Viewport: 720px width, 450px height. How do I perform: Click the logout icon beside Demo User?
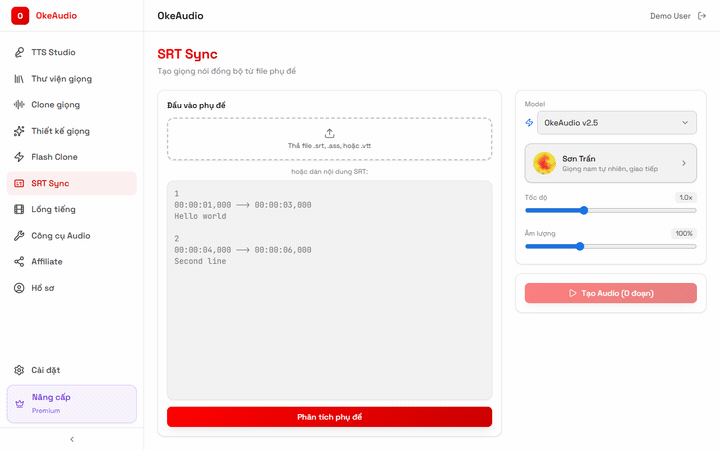701,16
